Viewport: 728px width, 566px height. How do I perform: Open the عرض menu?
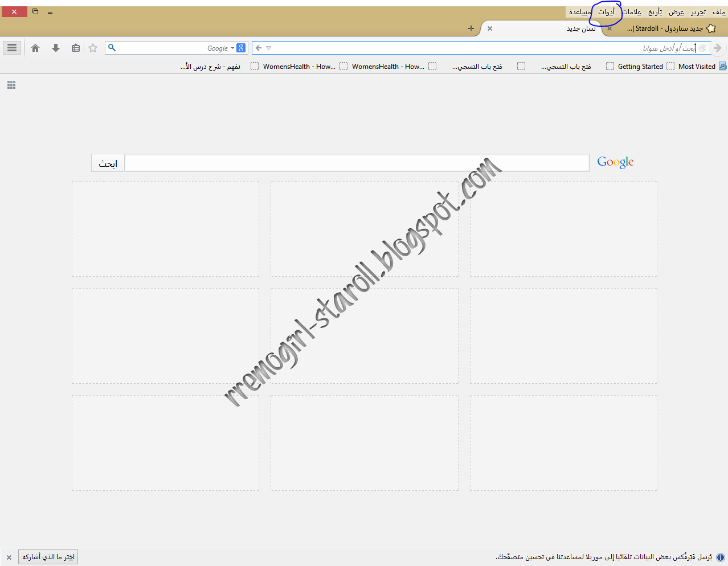(x=677, y=12)
